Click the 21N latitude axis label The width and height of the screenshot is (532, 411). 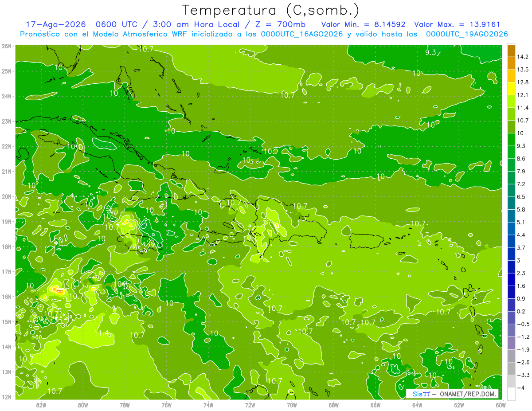tap(6, 171)
